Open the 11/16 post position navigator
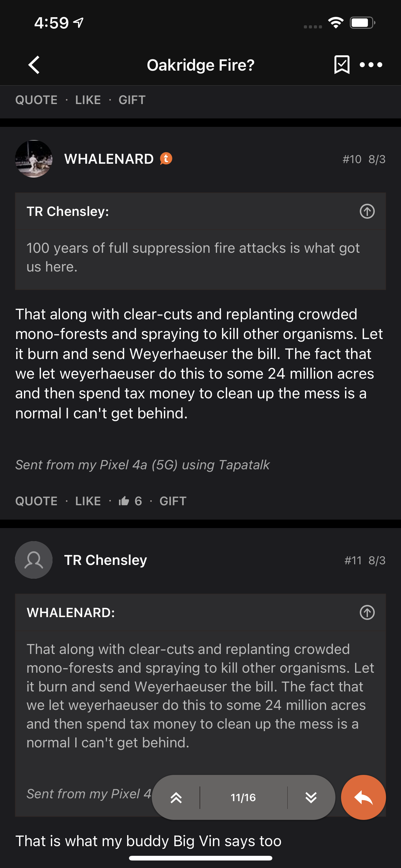401x868 pixels. [x=243, y=798]
